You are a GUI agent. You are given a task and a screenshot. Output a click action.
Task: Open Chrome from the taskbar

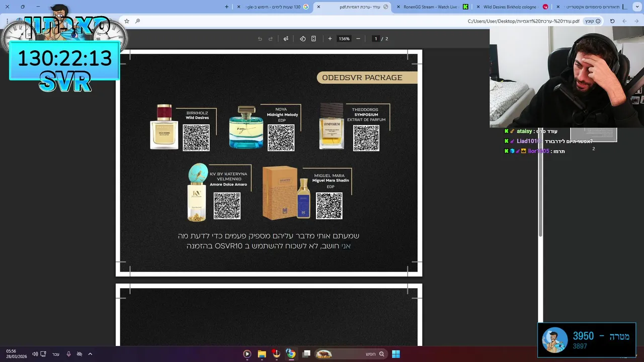tap(291, 354)
